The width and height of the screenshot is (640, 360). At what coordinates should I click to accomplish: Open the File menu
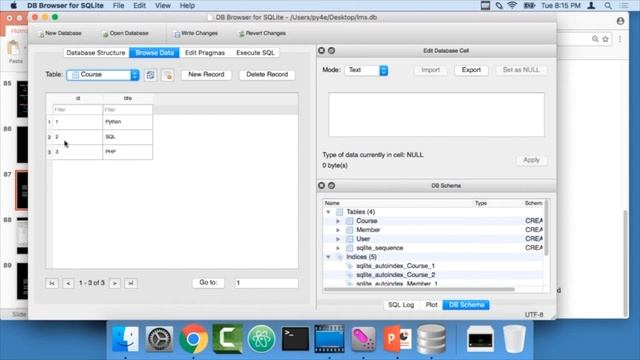(x=118, y=6)
